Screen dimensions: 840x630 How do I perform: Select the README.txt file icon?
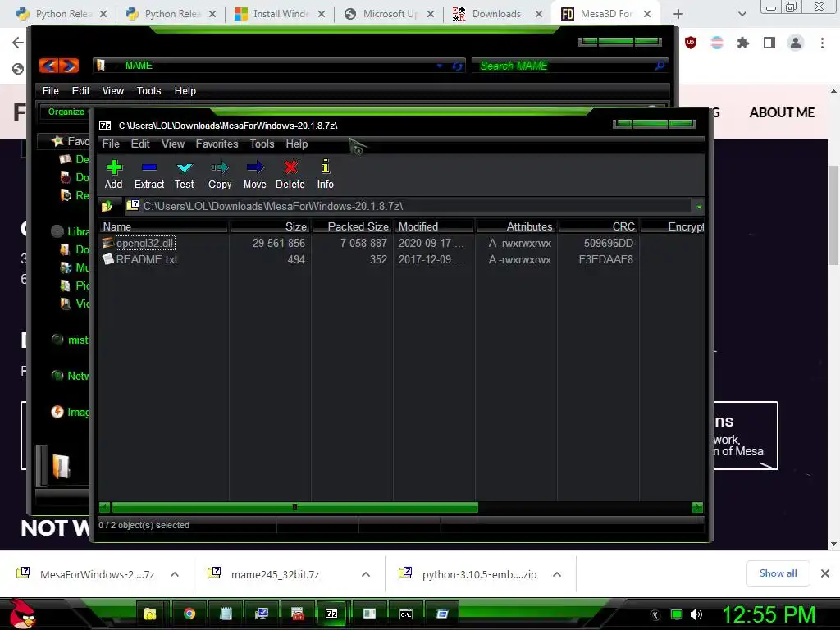(x=107, y=259)
